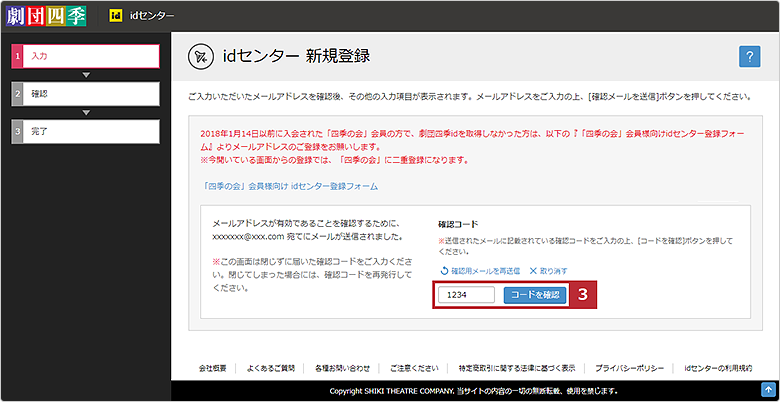Open 各種お問い合わせ footer link
The image size is (780, 402).
pyautogui.click(x=342, y=368)
